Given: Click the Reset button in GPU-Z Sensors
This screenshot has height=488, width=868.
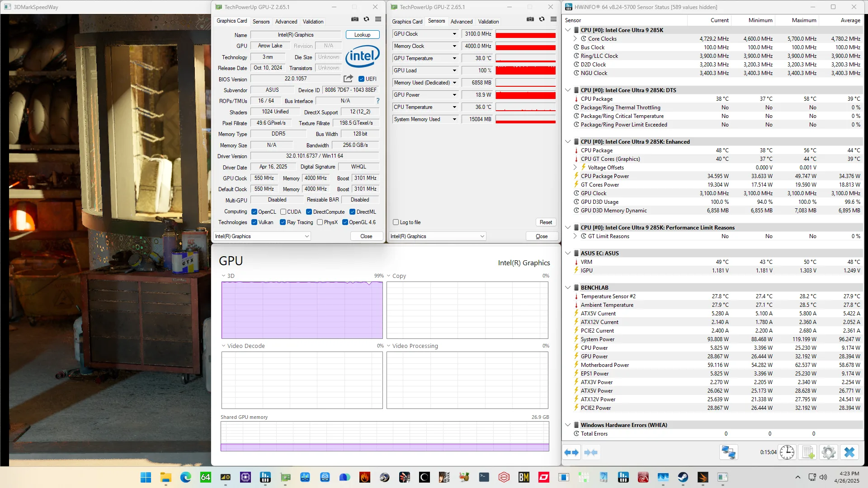Looking at the screenshot, I should coord(546,222).
